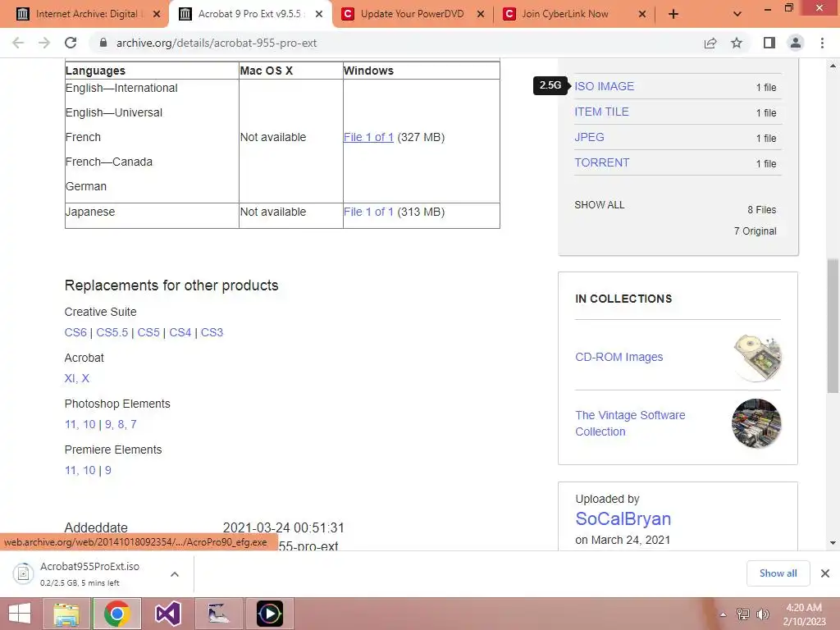Switch to Update Your PowerDVD tab
840x630 pixels.
[x=412, y=14]
